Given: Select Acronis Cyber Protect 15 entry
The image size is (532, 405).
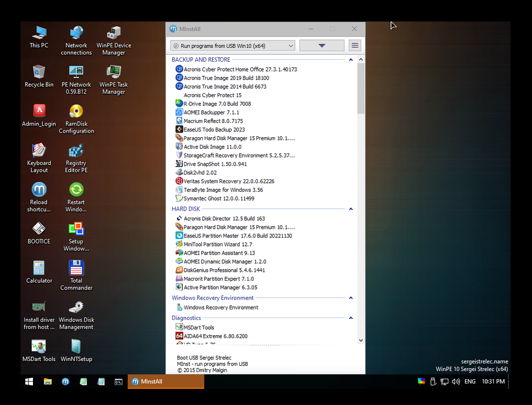Looking at the screenshot, I should click(212, 95).
